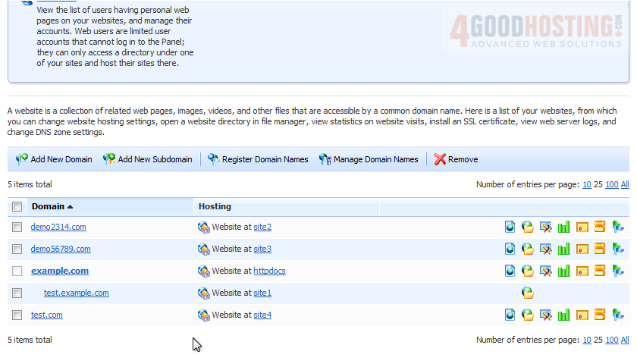Open DNS zone settings for demo2314.com
Viewport: 637px width, 364px height.
click(x=618, y=227)
